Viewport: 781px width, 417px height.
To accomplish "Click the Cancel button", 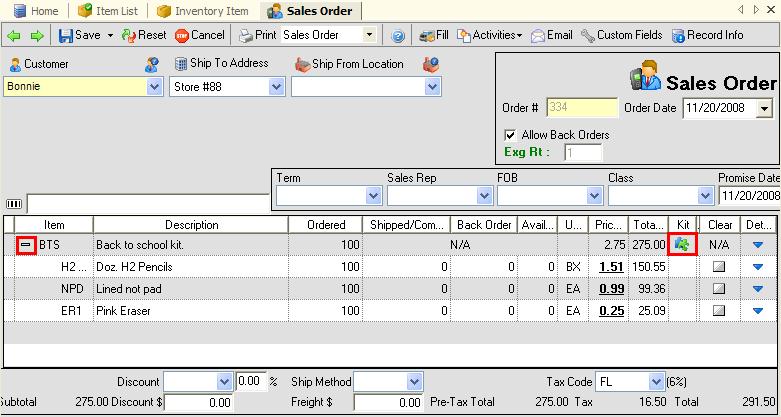I will (199, 35).
